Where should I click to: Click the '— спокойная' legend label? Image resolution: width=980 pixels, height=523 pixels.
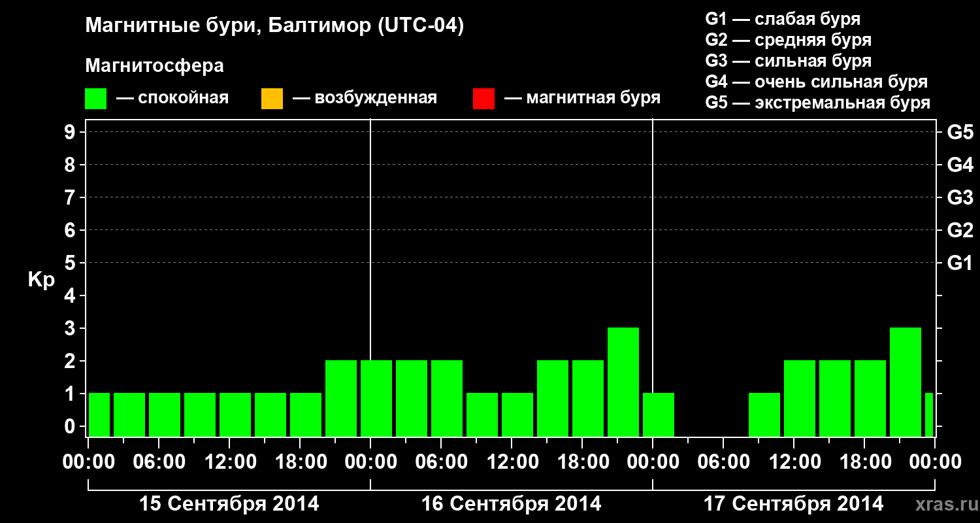pos(172,98)
